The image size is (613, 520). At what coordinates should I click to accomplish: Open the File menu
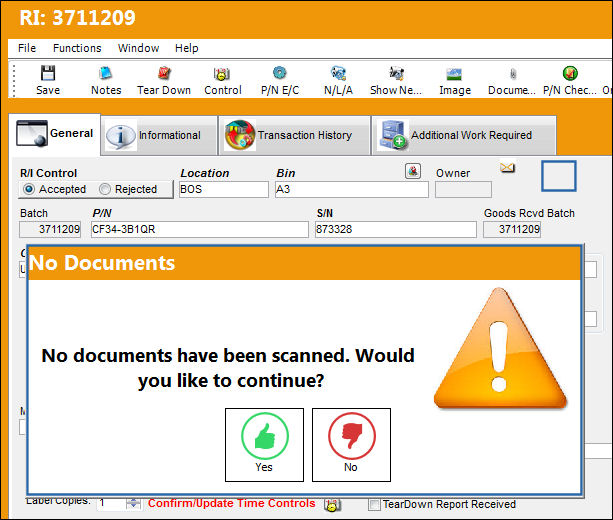pos(27,48)
